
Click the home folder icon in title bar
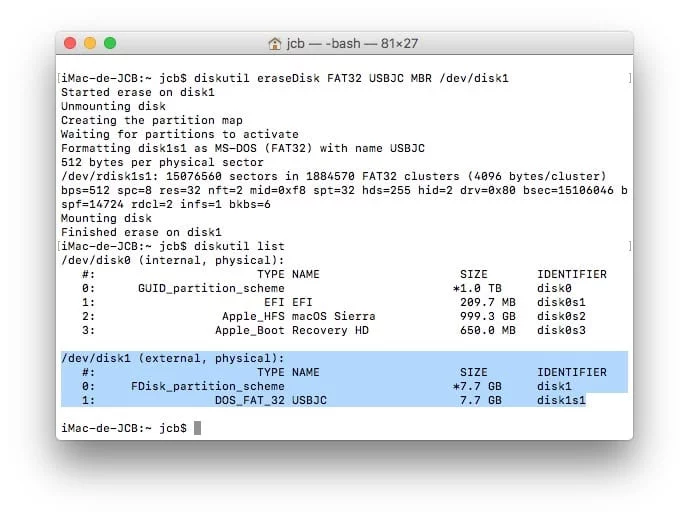point(275,44)
